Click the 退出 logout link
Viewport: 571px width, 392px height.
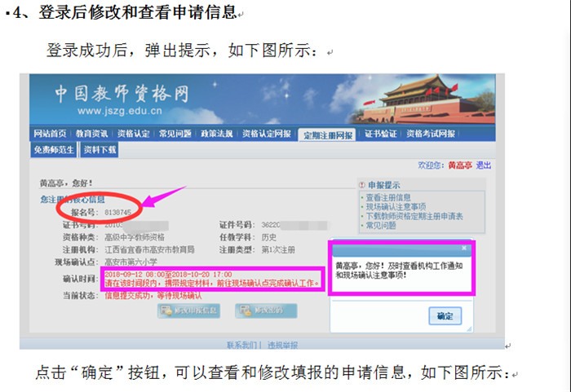(x=484, y=165)
